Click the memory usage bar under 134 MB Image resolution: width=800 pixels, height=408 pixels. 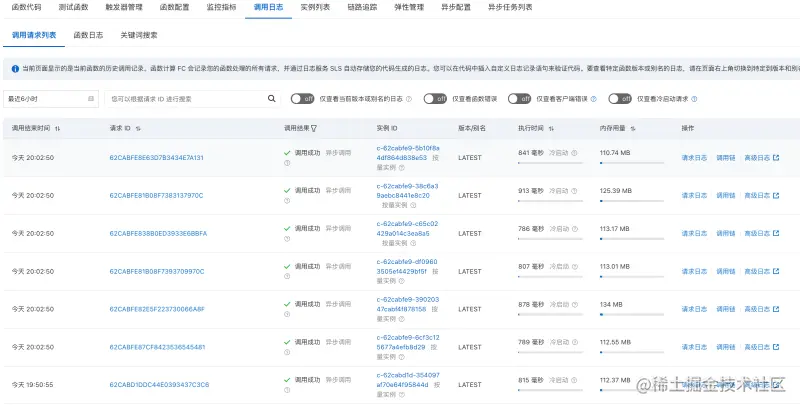632,315
